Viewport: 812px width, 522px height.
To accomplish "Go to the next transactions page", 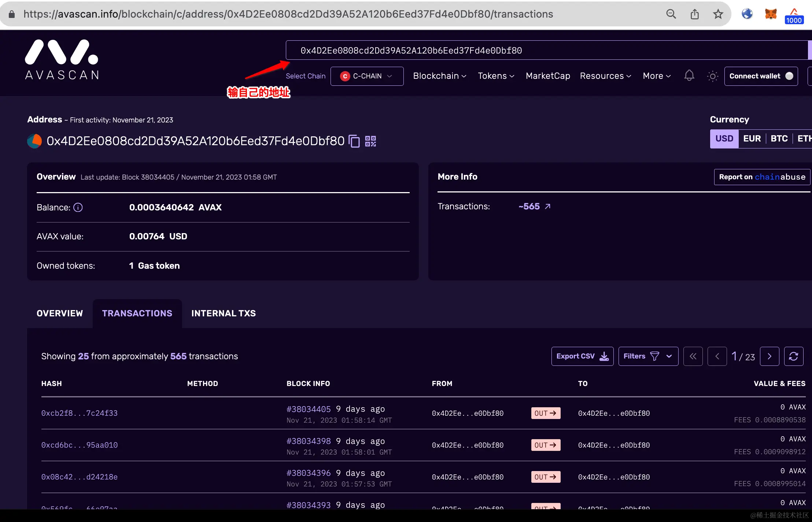I will coord(769,356).
